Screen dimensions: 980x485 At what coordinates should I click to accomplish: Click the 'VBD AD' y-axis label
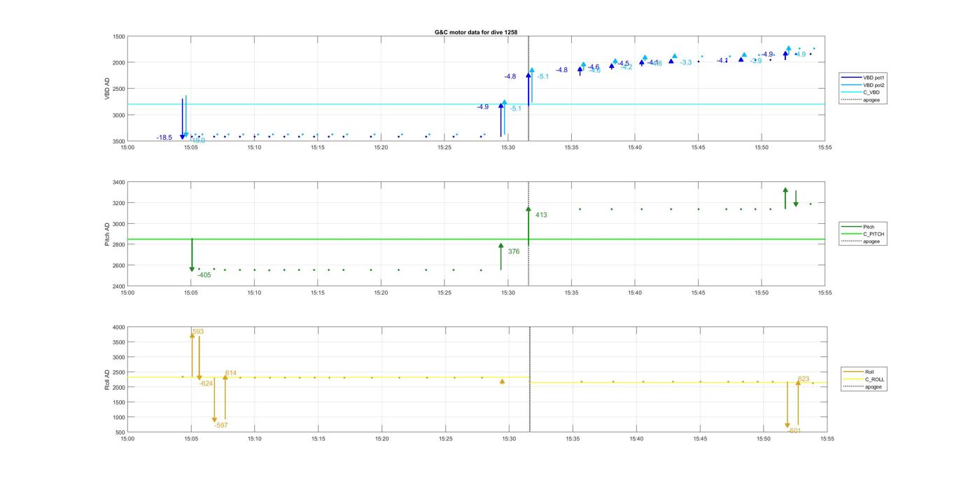[x=107, y=89]
